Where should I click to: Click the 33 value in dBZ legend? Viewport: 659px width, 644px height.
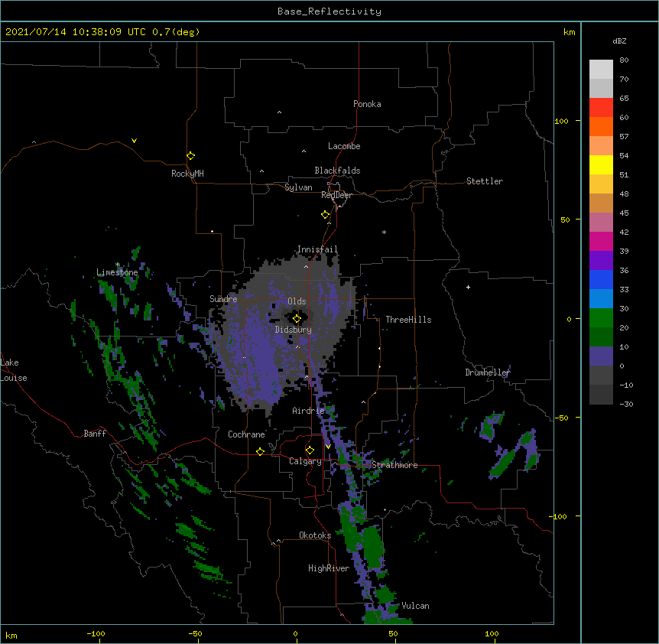[x=624, y=290]
